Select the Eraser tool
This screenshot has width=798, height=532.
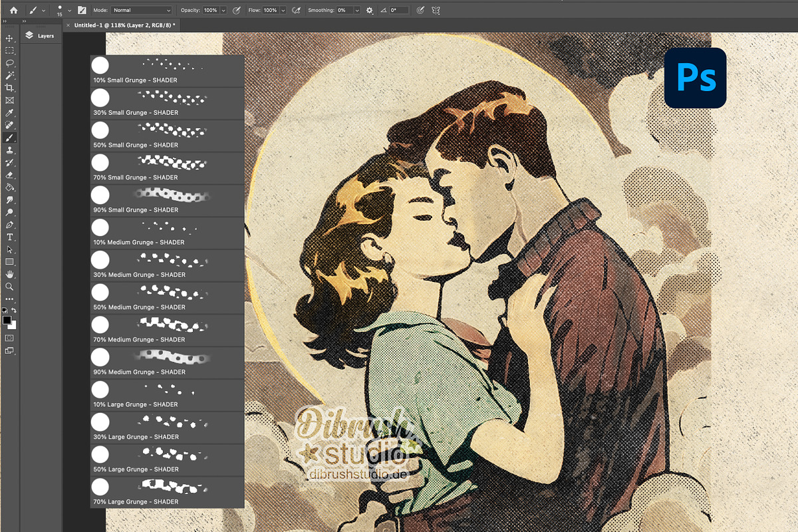pyautogui.click(x=9, y=175)
